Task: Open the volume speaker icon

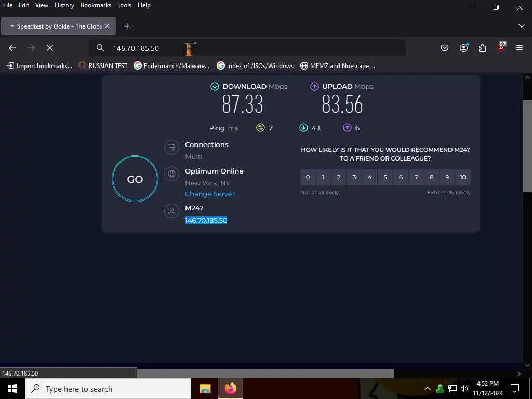Action: click(x=464, y=389)
